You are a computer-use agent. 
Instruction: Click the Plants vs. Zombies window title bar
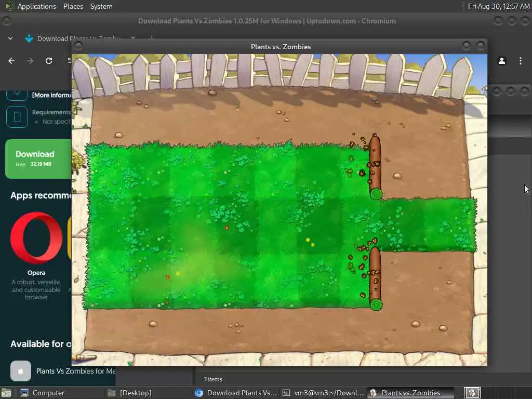pyautogui.click(x=281, y=47)
